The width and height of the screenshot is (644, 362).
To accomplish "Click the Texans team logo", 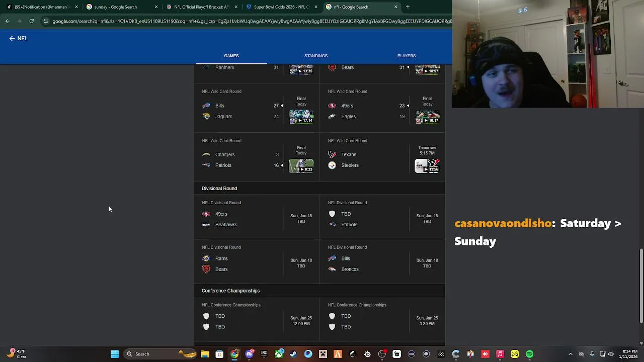I will [x=332, y=154].
